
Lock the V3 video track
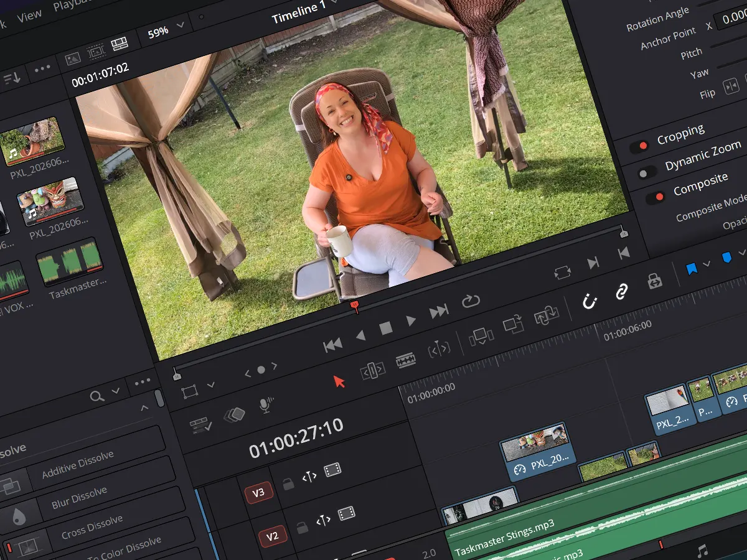click(288, 483)
